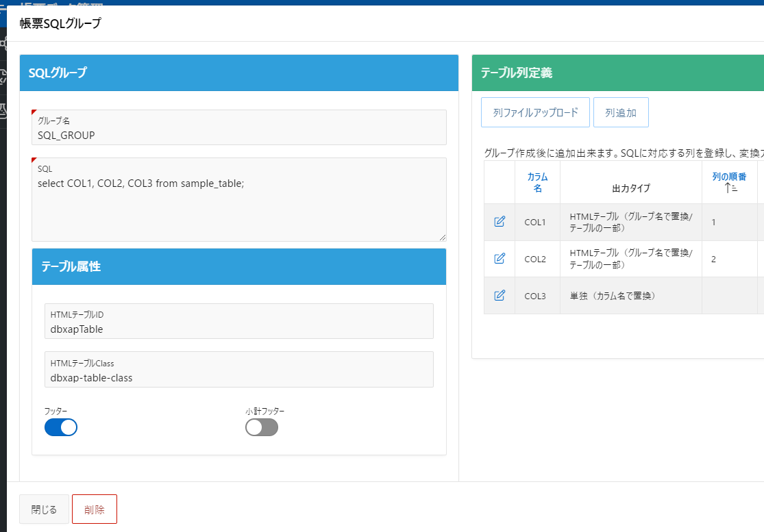Add a new column with 列追加
Image resolution: width=764 pixels, height=532 pixels.
tap(621, 112)
